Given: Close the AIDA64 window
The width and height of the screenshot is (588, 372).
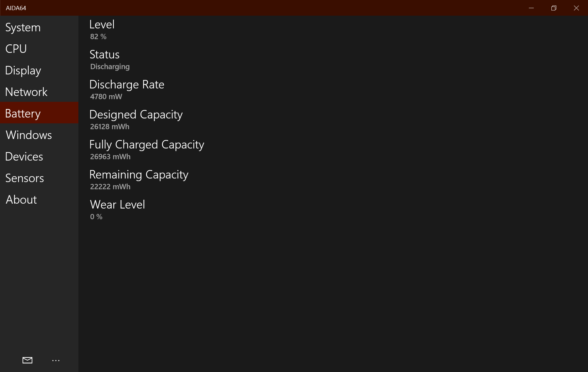Looking at the screenshot, I should (x=576, y=8).
